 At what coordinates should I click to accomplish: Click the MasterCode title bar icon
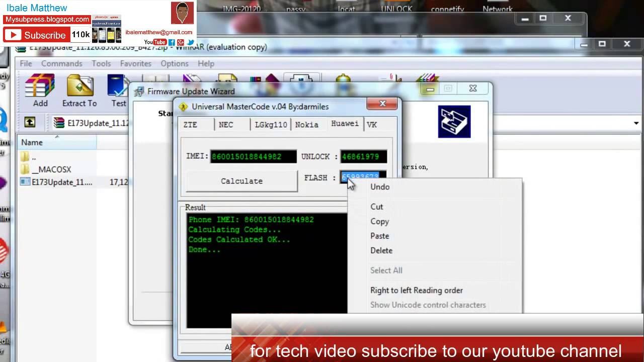pos(184,107)
